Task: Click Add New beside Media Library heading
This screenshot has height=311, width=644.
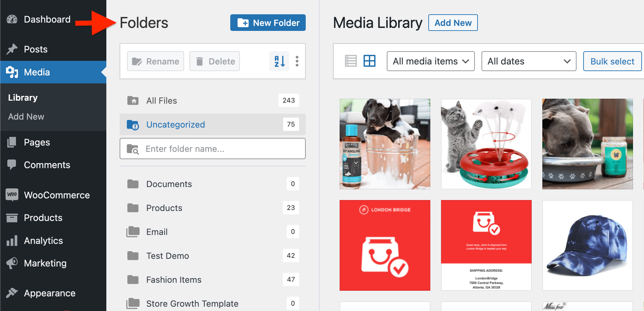Action: [453, 23]
